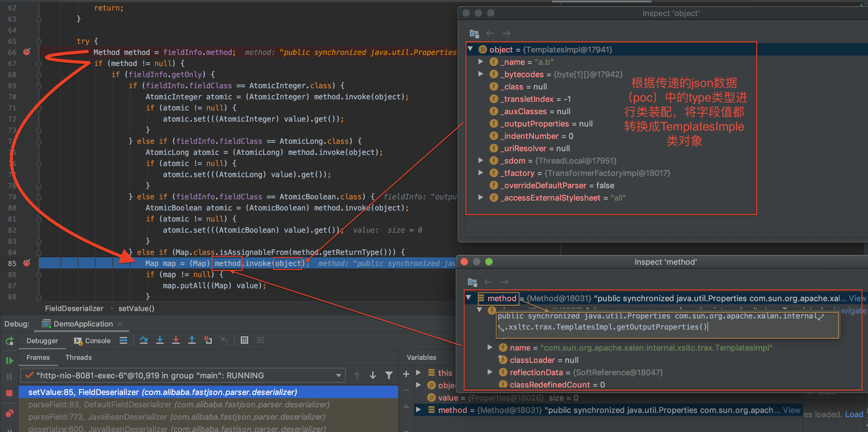The image size is (868, 432).
Task: Open the thread selector dropdown
Action: (183, 376)
